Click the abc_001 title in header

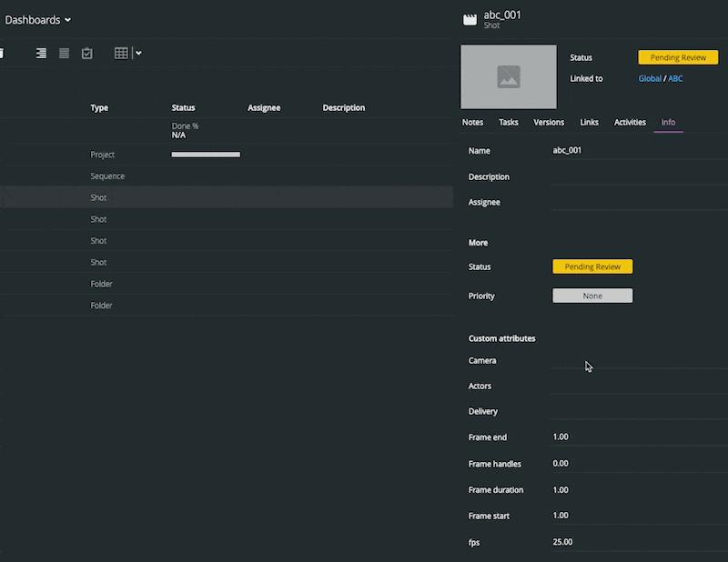coord(502,15)
